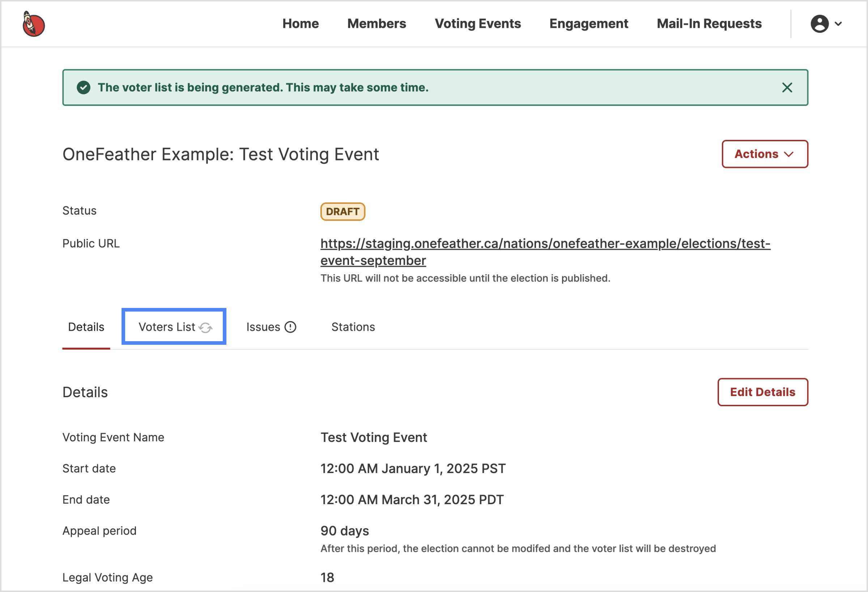The height and width of the screenshot is (592, 868).
Task: Select the end date March 31, 2025 text
Action: tap(412, 500)
